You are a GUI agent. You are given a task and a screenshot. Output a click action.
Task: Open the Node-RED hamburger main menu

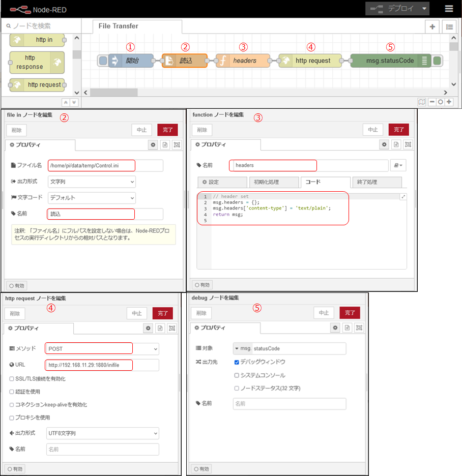click(448, 9)
